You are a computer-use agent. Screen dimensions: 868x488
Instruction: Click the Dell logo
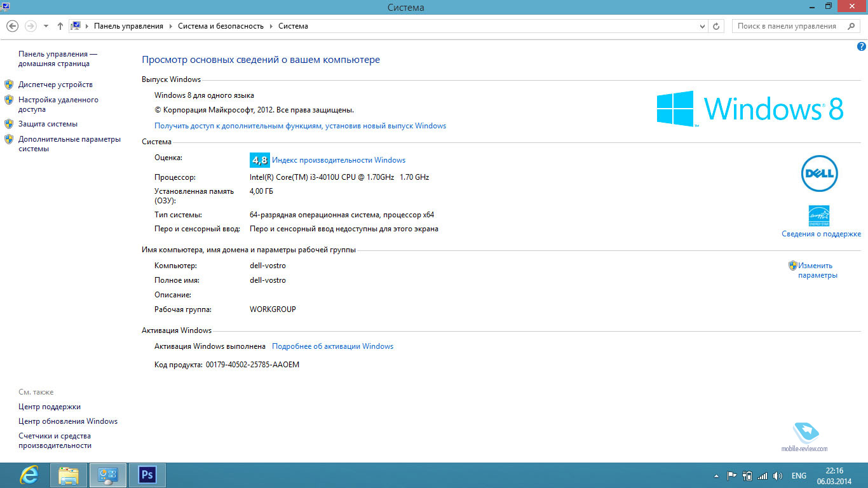pyautogui.click(x=819, y=173)
